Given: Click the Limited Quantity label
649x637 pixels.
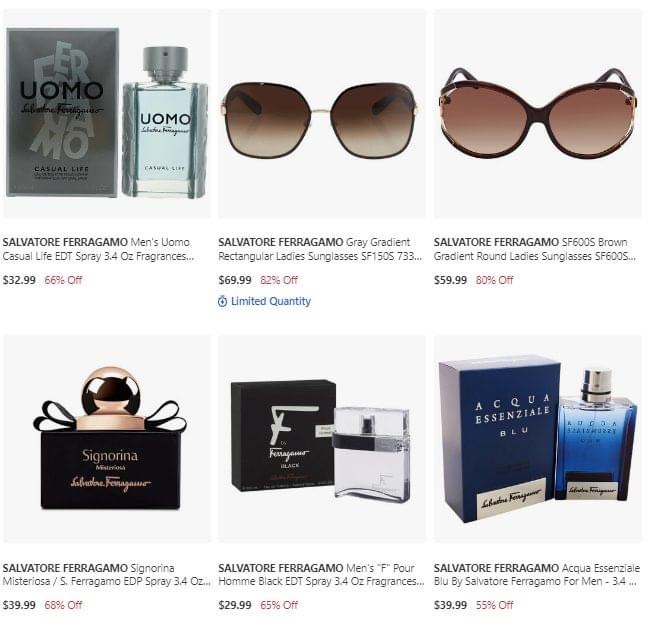Looking at the screenshot, I should click(x=271, y=301).
